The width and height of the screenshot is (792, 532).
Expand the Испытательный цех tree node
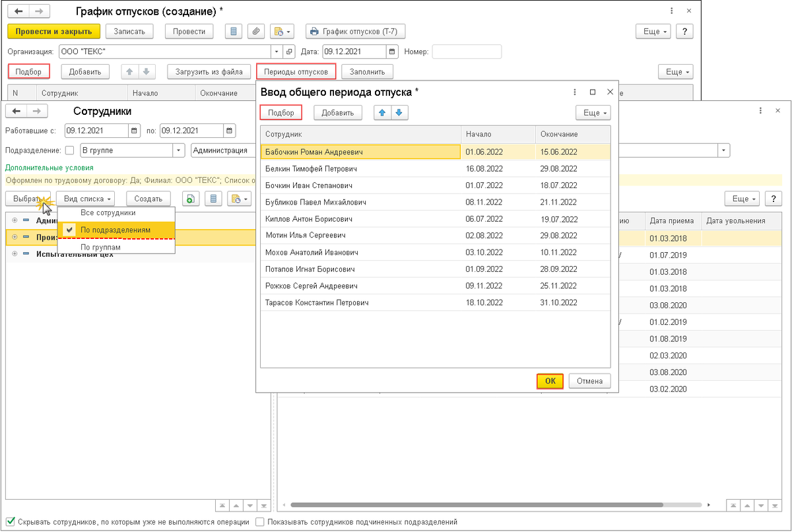[x=15, y=253]
